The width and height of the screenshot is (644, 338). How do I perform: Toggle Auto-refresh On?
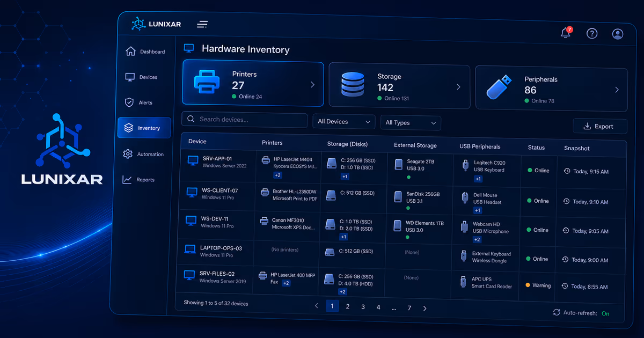[x=605, y=313]
